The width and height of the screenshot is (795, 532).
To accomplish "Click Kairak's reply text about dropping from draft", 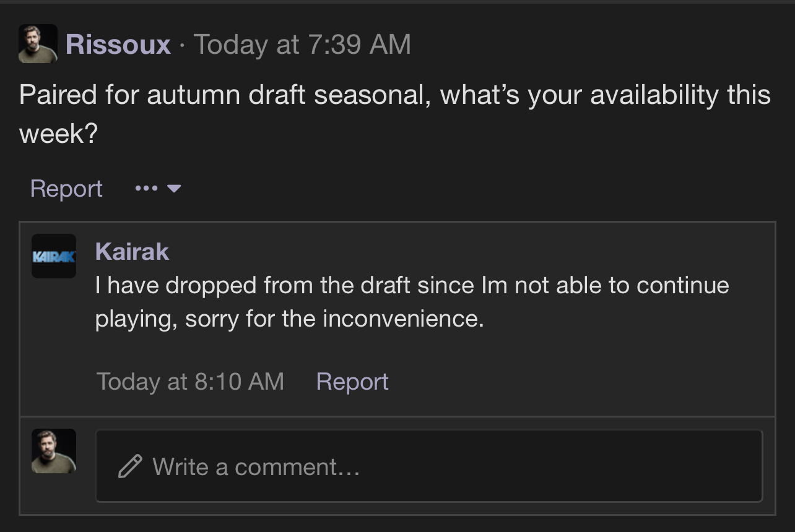I will coord(371,286).
